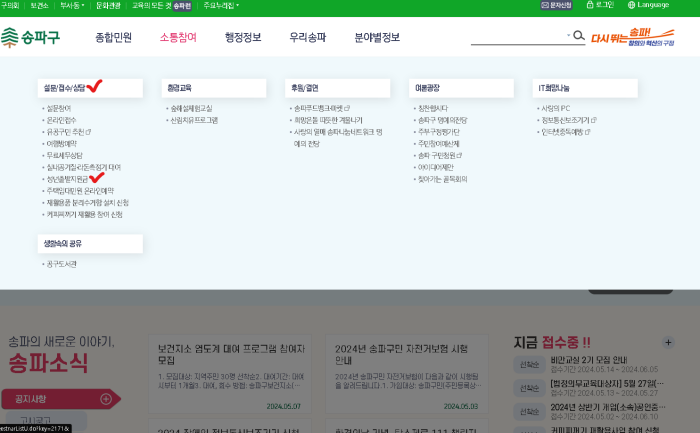Expand the 주요누리집 dropdown
The image size is (700, 433).
tap(221, 5)
